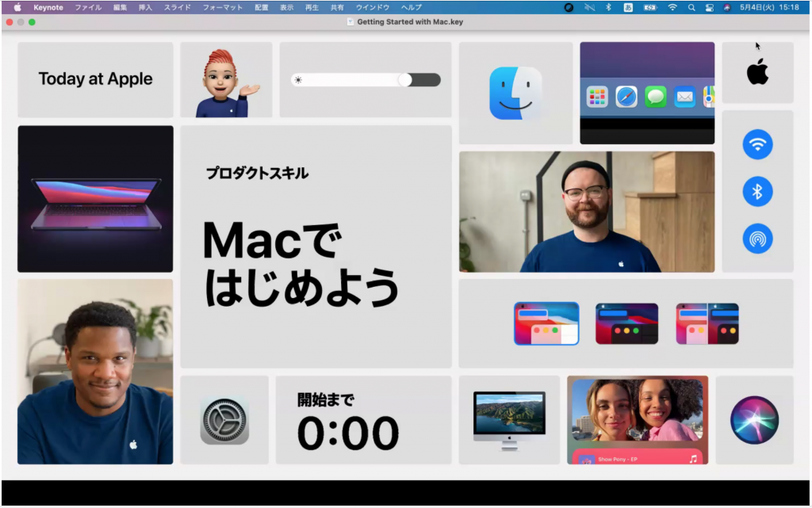Click the black Apple logo tile

(x=757, y=72)
